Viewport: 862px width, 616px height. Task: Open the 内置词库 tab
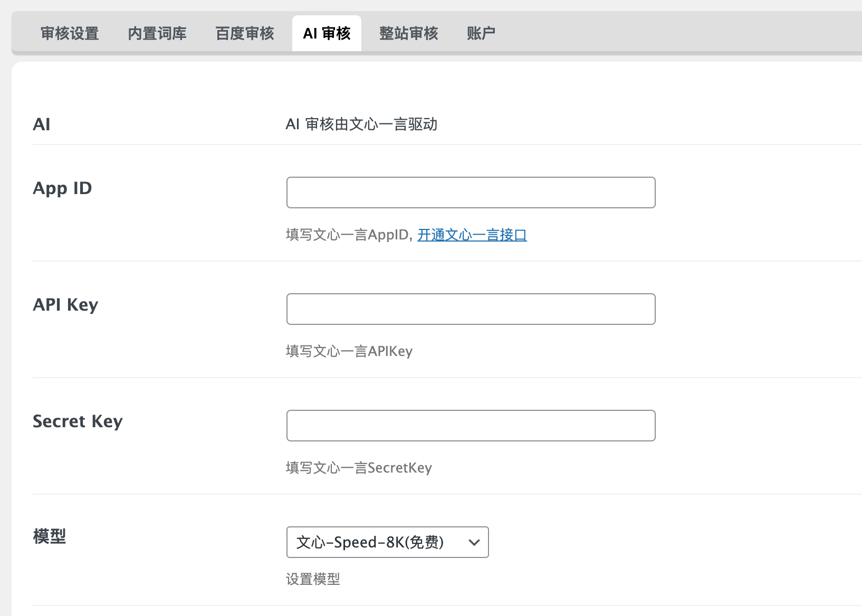(x=157, y=33)
